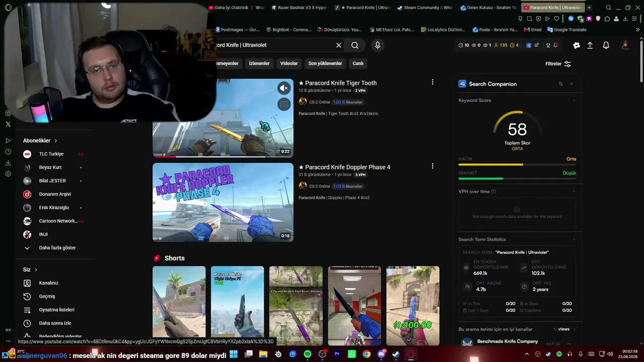Open the Google Translate bookmark
This screenshot has height=362, width=644.
tap(566, 30)
